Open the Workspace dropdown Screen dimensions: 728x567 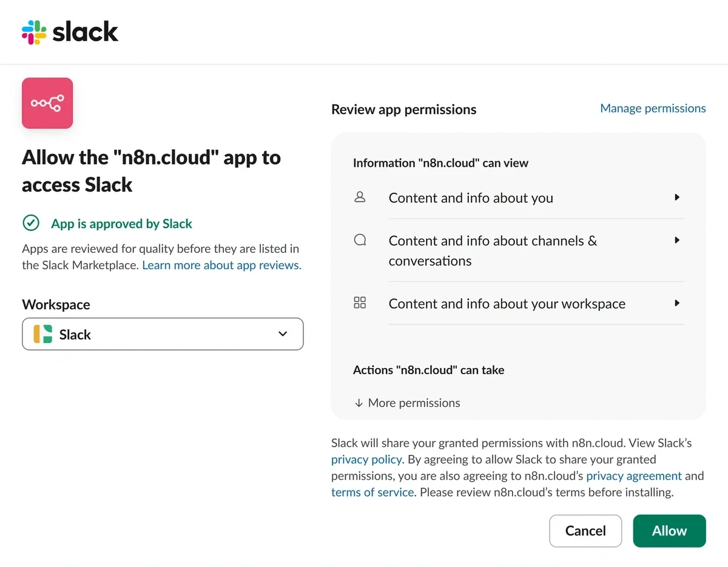(x=163, y=334)
